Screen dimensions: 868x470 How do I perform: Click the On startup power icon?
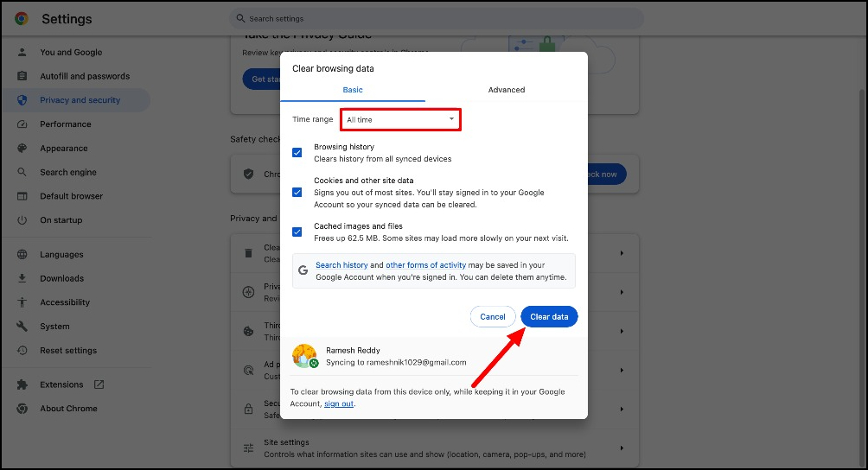click(22, 219)
